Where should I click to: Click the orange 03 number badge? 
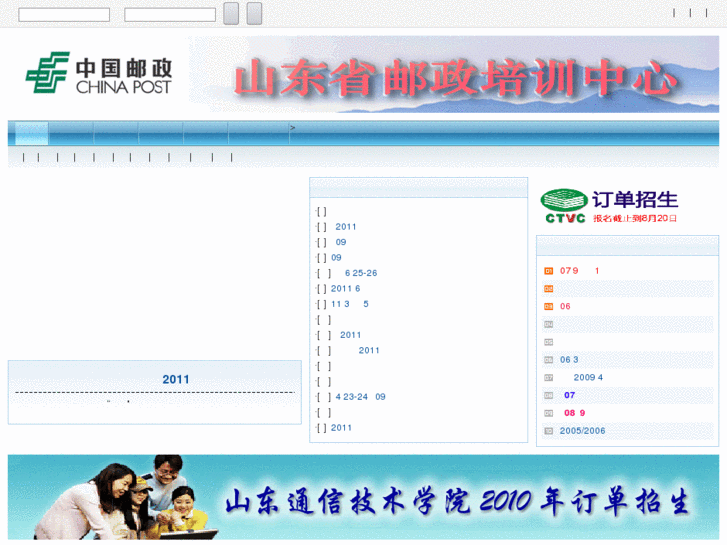click(x=548, y=307)
